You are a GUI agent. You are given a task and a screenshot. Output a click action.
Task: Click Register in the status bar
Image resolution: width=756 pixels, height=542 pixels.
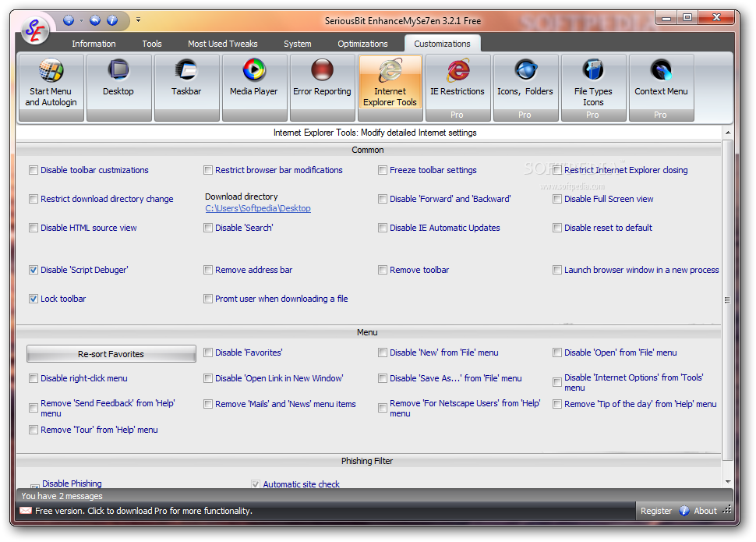pyautogui.click(x=655, y=511)
